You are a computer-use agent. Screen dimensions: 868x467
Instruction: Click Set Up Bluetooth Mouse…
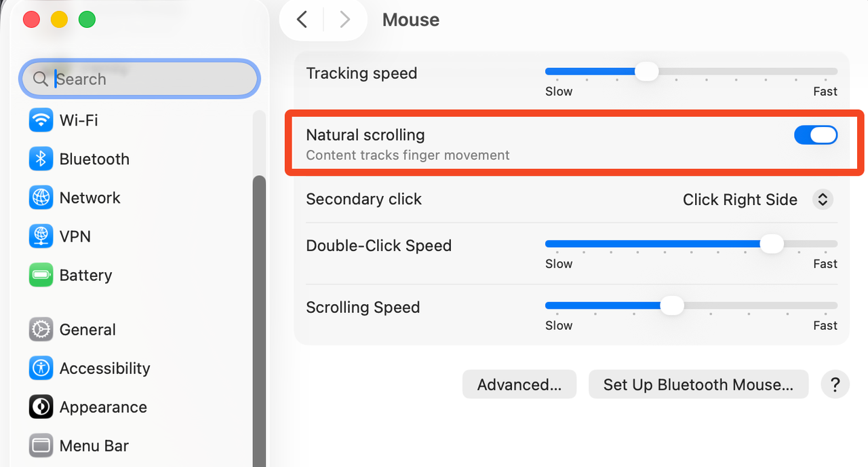point(698,384)
